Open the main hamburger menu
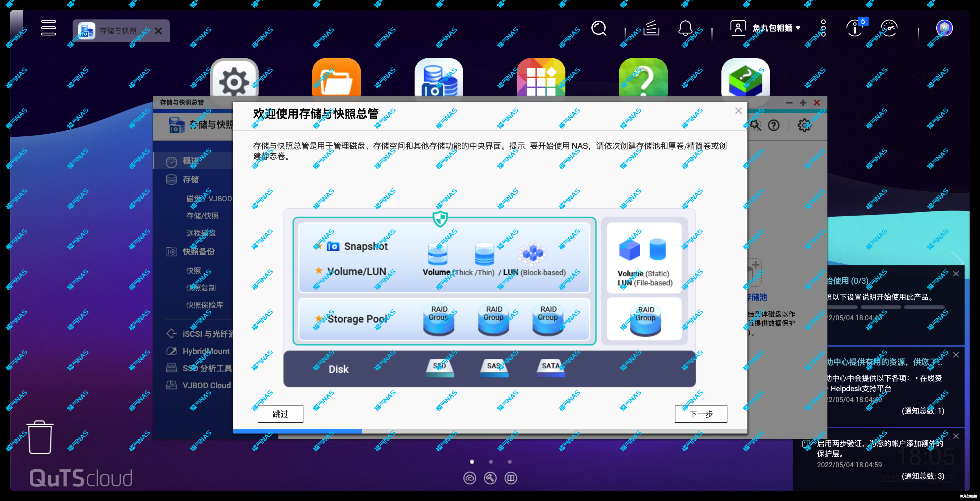Screen dimensions: 980x501 48,28
